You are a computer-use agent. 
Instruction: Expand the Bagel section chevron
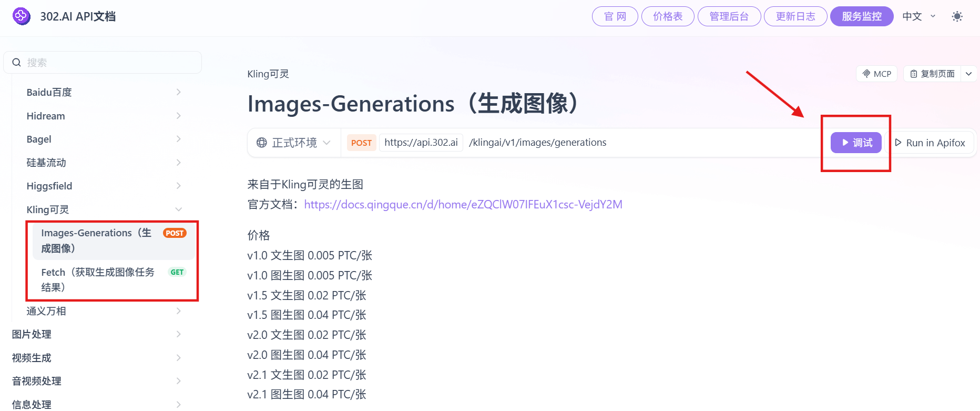tap(179, 139)
